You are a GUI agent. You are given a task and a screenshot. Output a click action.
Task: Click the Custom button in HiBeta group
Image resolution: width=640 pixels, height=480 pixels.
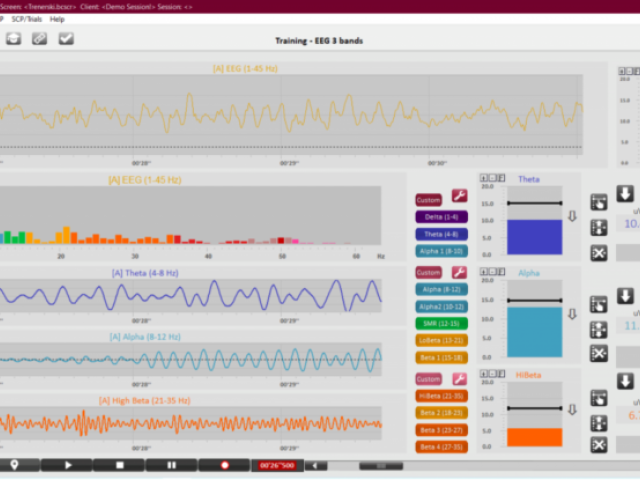point(428,379)
